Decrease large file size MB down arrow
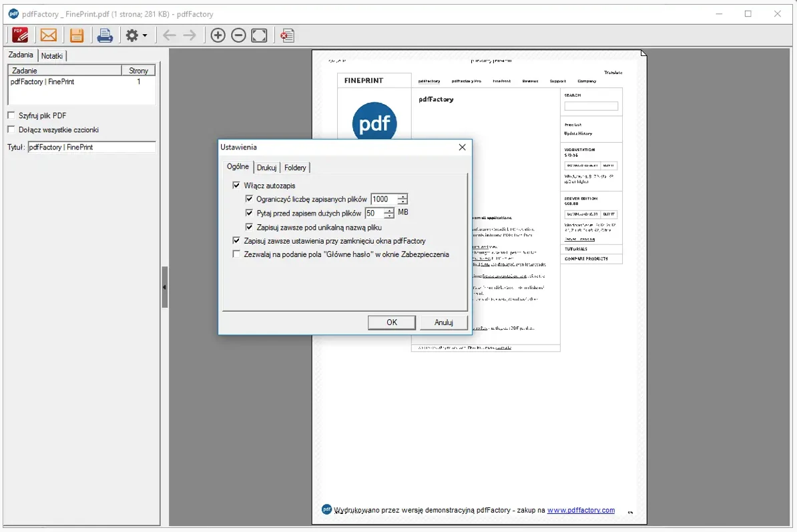Screen dimensions: 797x532 (x=389, y=216)
